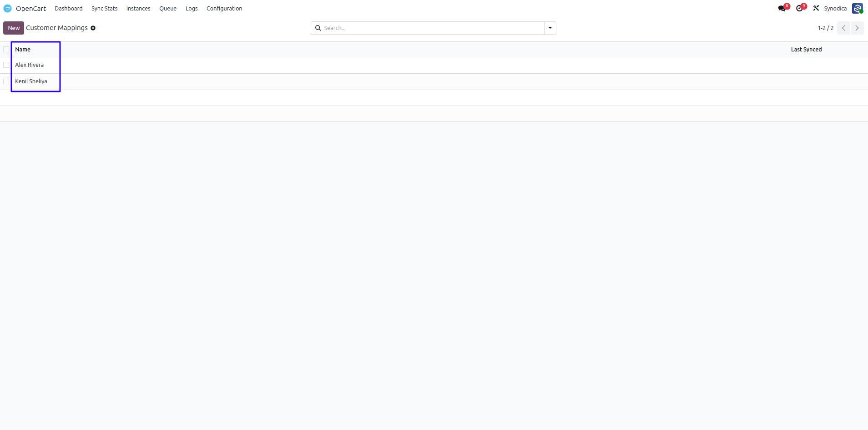The width and height of the screenshot is (868, 430).
Task: Open the Sync Stats menu
Action: tap(105, 9)
